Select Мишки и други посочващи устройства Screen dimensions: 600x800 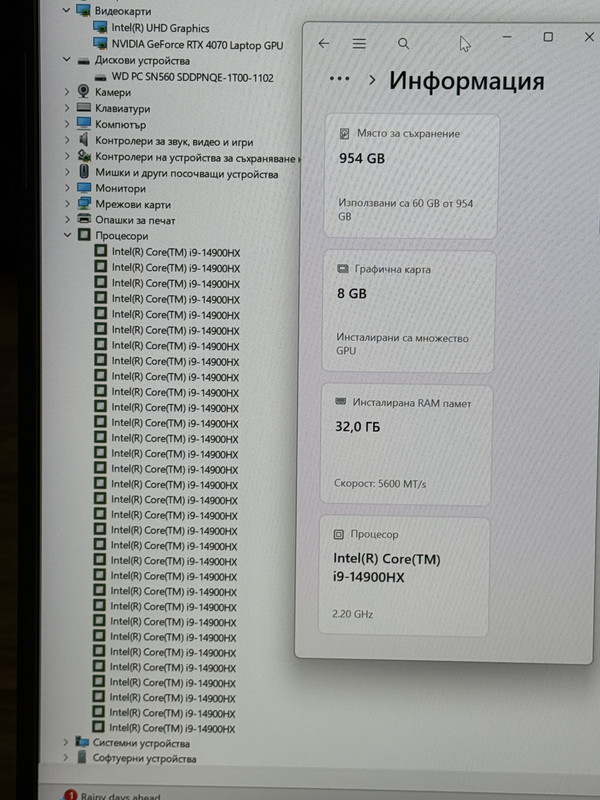click(187, 174)
